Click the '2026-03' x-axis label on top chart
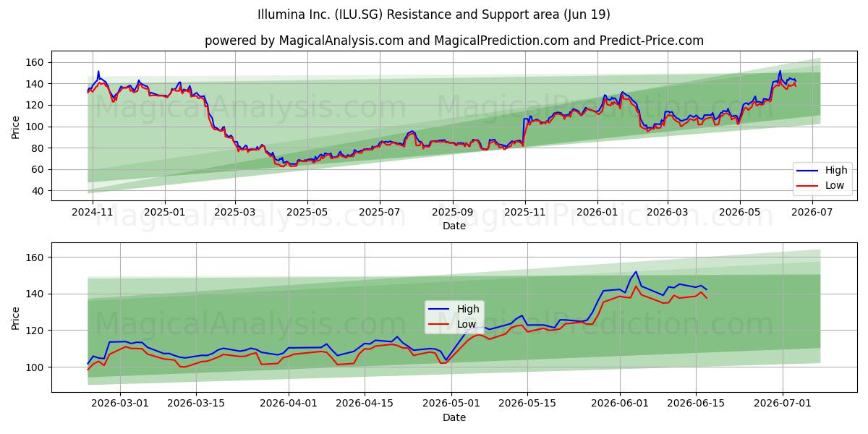 coord(668,213)
